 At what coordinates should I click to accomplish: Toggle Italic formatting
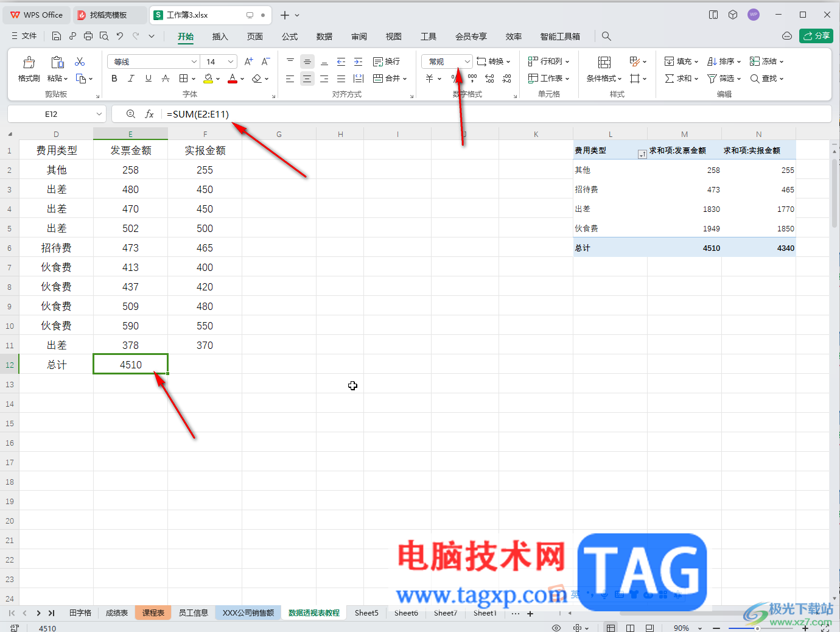point(131,79)
